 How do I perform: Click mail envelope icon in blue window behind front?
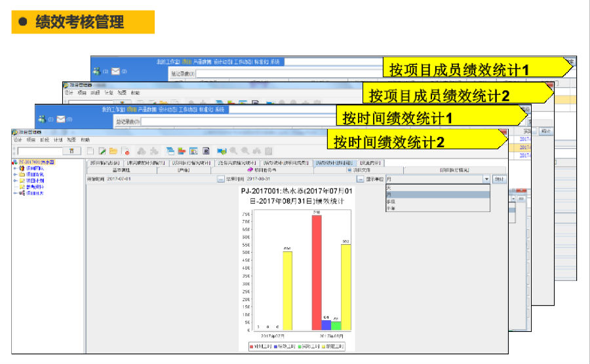click(x=60, y=119)
